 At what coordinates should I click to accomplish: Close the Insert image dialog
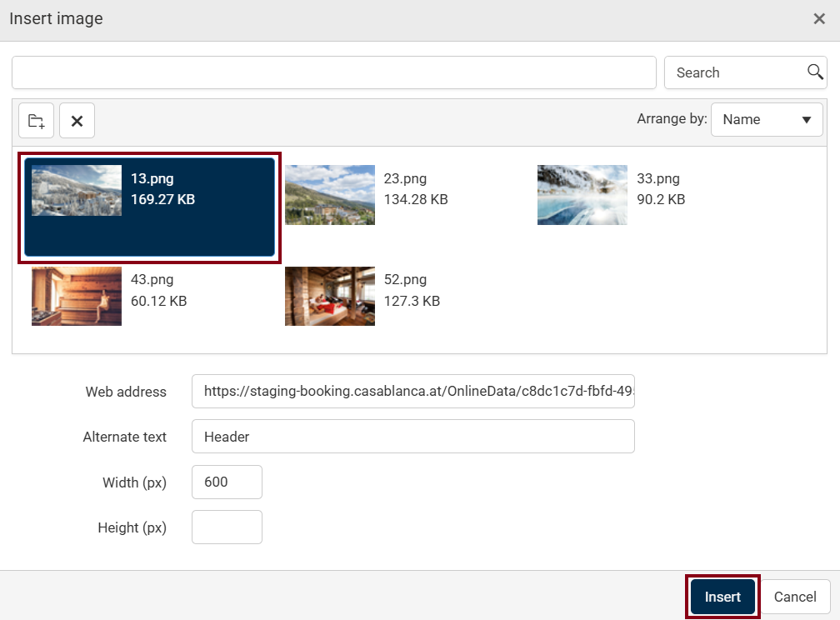(x=819, y=19)
